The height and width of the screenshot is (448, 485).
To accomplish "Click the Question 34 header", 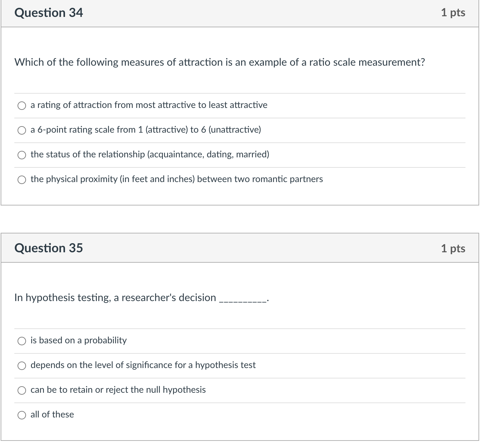I will pyautogui.click(x=49, y=12).
